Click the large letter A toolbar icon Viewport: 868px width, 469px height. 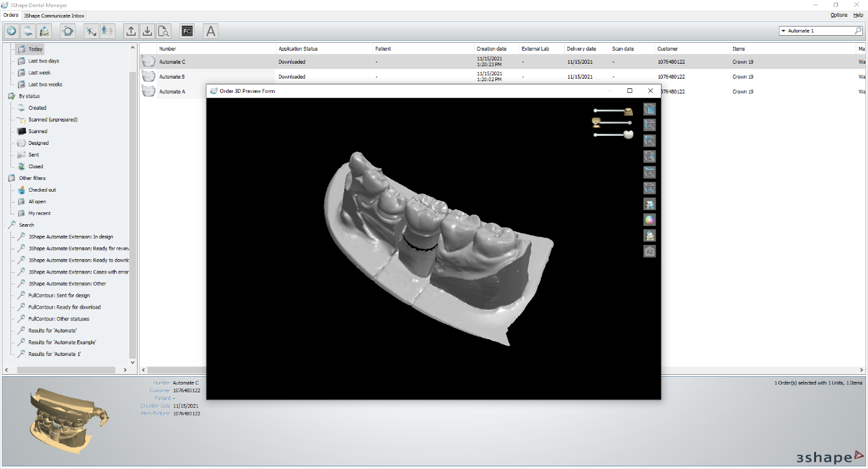[210, 31]
